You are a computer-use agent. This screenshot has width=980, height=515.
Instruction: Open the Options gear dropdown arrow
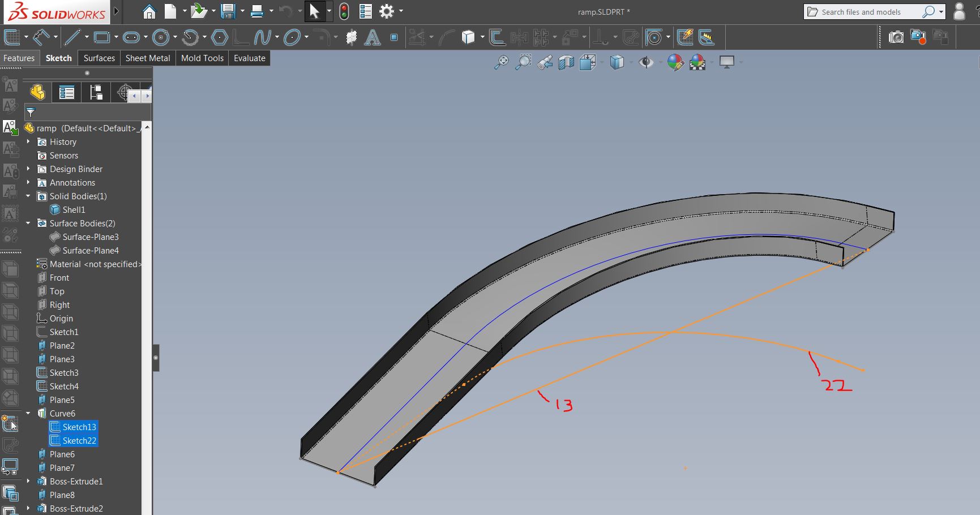[x=401, y=11]
